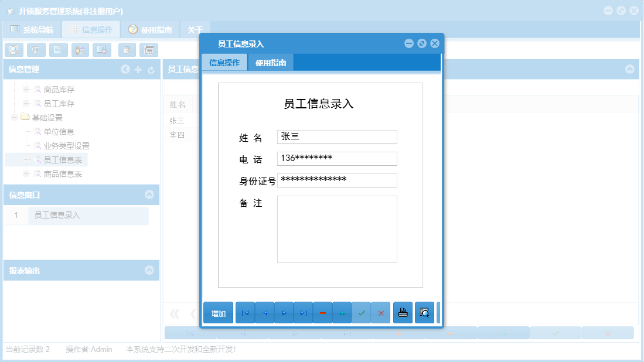Open the 系统导航 tab
The image size is (644, 362).
click(x=34, y=28)
